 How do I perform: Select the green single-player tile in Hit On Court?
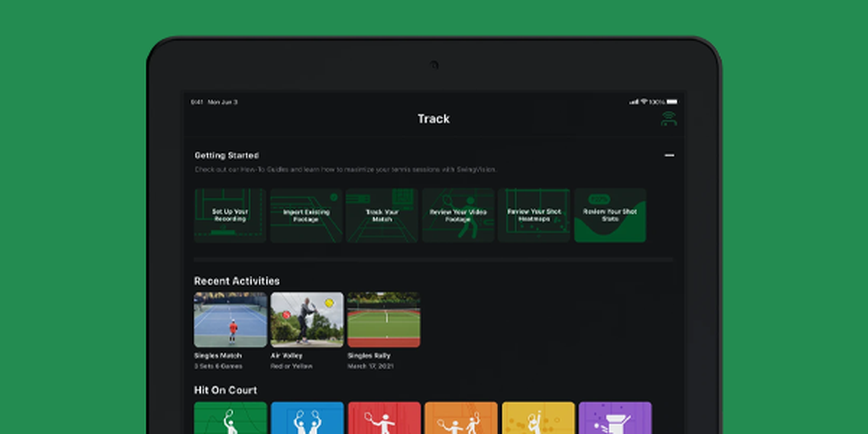[x=231, y=418]
